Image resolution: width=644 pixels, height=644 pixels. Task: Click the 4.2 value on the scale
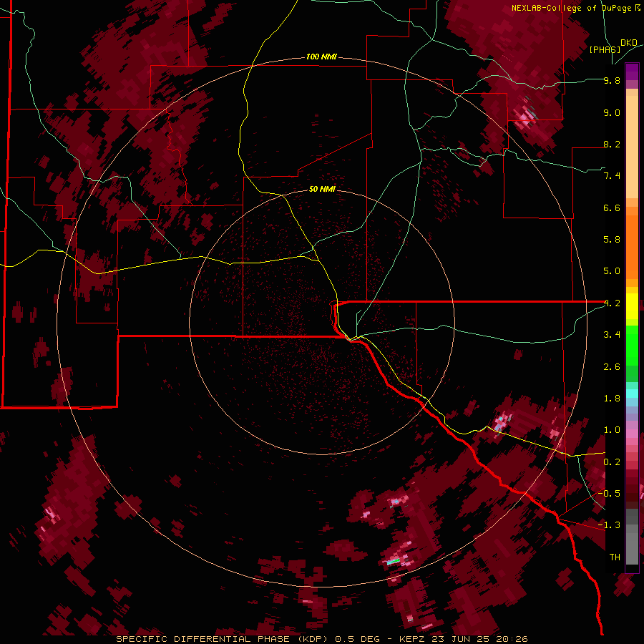click(612, 303)
